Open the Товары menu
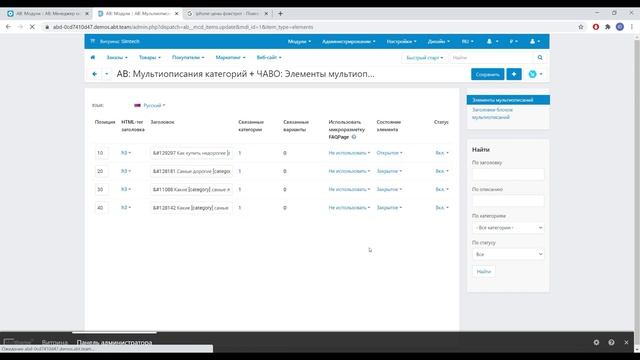Screen dimensions: 640x360 [149, 58]
